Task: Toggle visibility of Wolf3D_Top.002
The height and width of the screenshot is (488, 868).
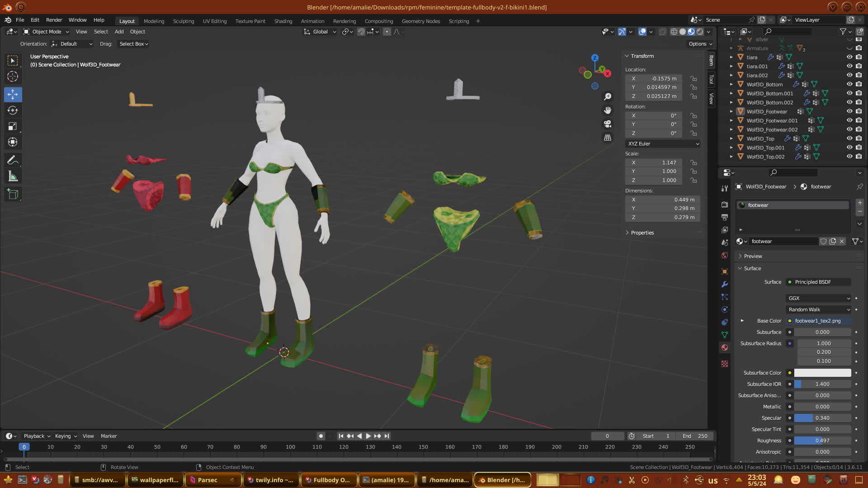Action: [x=849, y=157]
